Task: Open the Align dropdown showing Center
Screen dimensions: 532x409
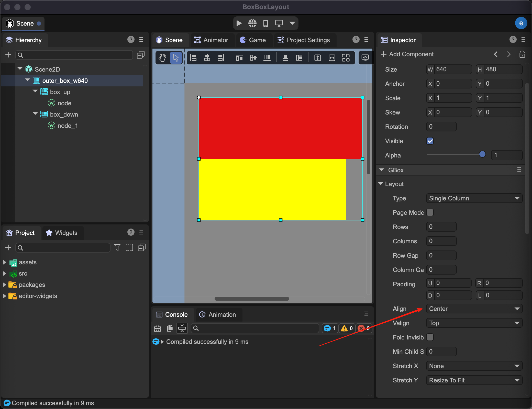Action: (474, 309)
